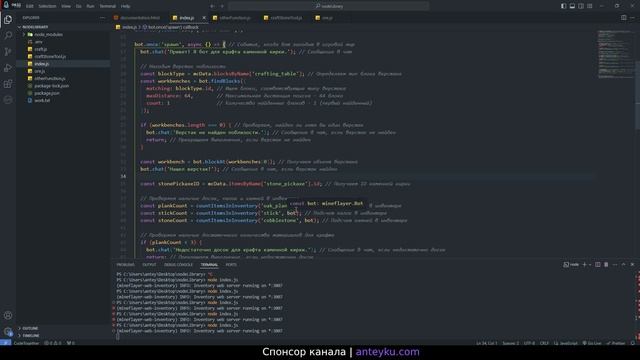The width and height of the screenshot is (640, 360).
Task: Switch to the otherFunctions.js editor tab
Action: click(x=234, y=18)
